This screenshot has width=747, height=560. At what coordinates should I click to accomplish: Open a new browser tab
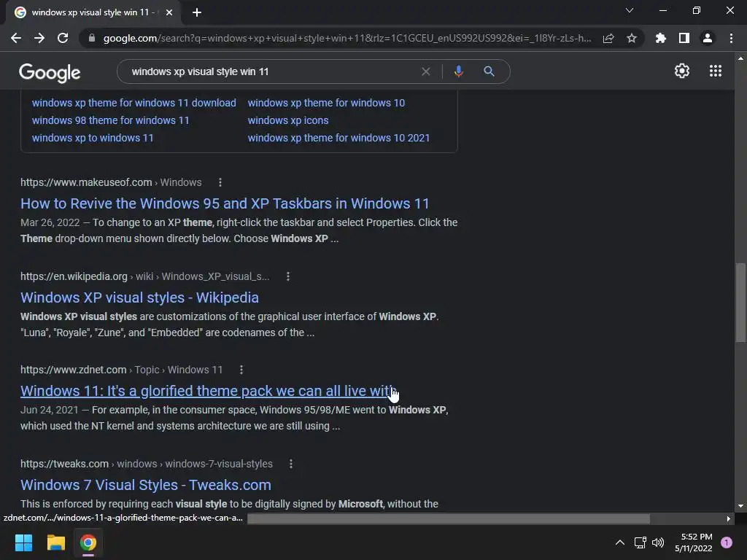(197, 12)
